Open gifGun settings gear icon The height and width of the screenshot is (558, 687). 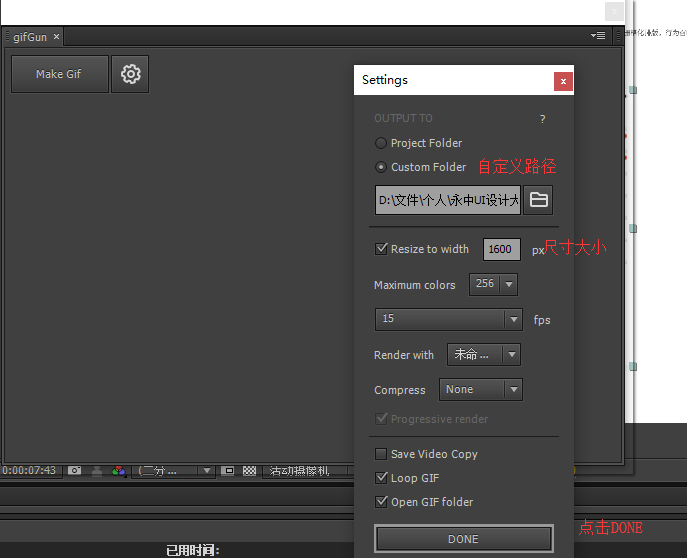tap(130, 74)
